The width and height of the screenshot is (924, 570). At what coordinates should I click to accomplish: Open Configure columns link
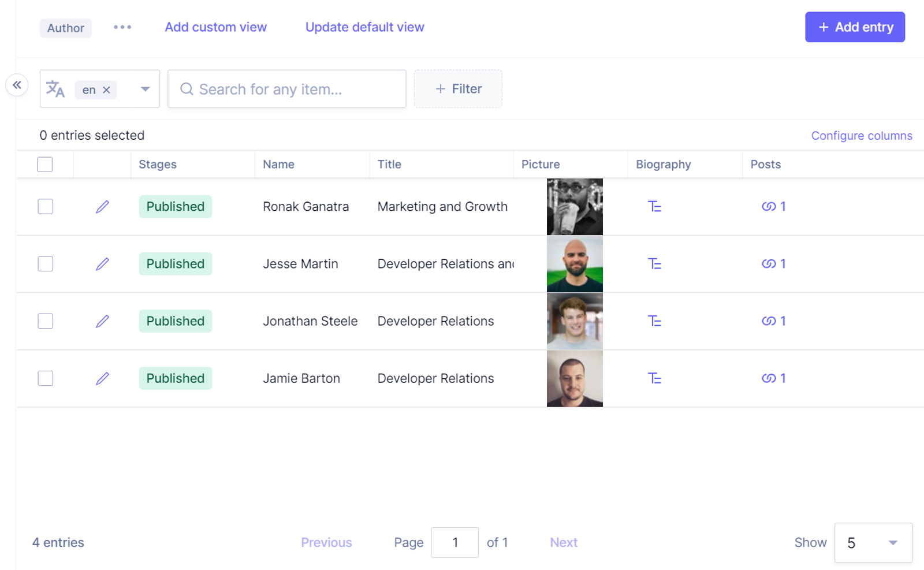click(862, 136)
